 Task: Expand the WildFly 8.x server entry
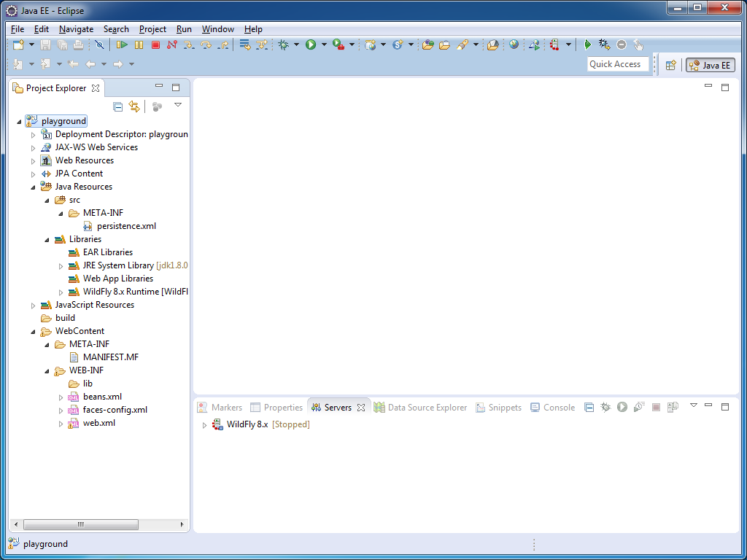tap(204, 425)
